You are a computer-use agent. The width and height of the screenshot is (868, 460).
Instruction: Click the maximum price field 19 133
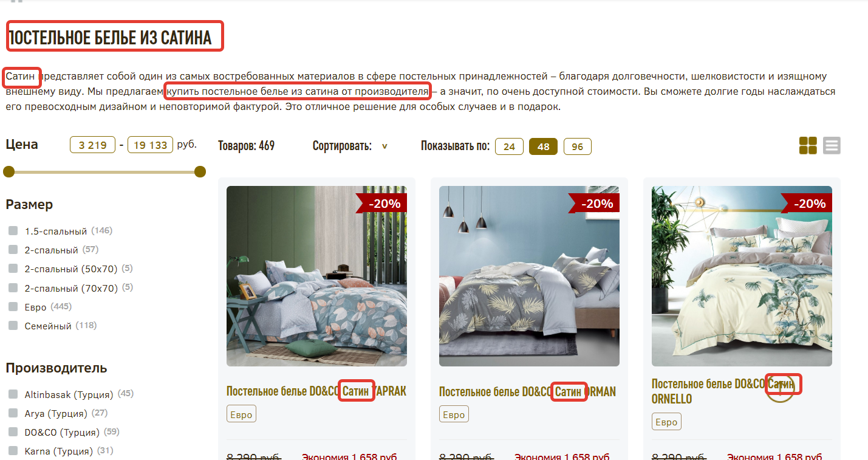(x=150, y=145)
